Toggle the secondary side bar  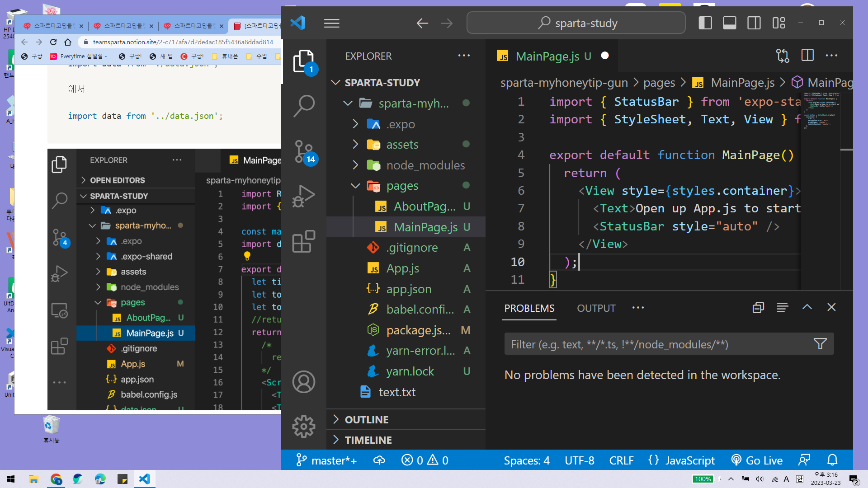point(754,23)
